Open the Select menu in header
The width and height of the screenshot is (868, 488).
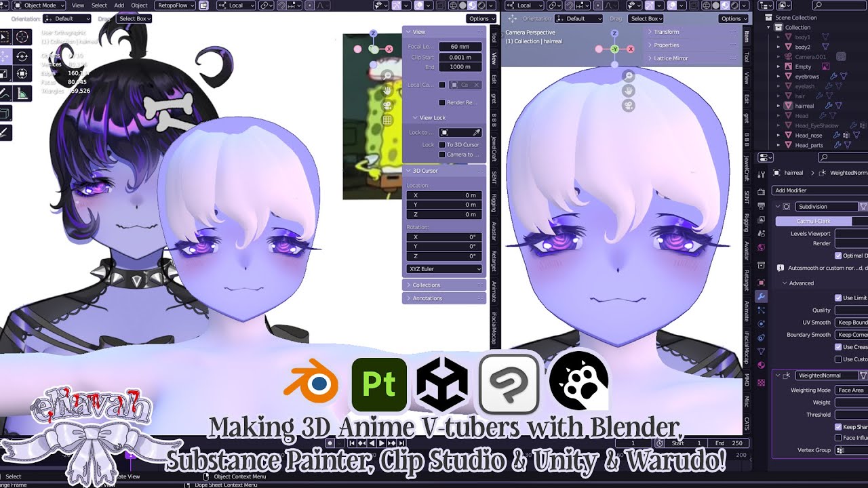[x=99, y=5]
